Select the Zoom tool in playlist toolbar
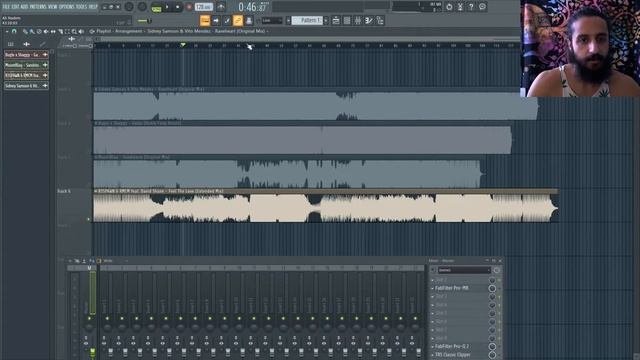The width and height of the screenshot is (640, 360). tap(74, 31)
